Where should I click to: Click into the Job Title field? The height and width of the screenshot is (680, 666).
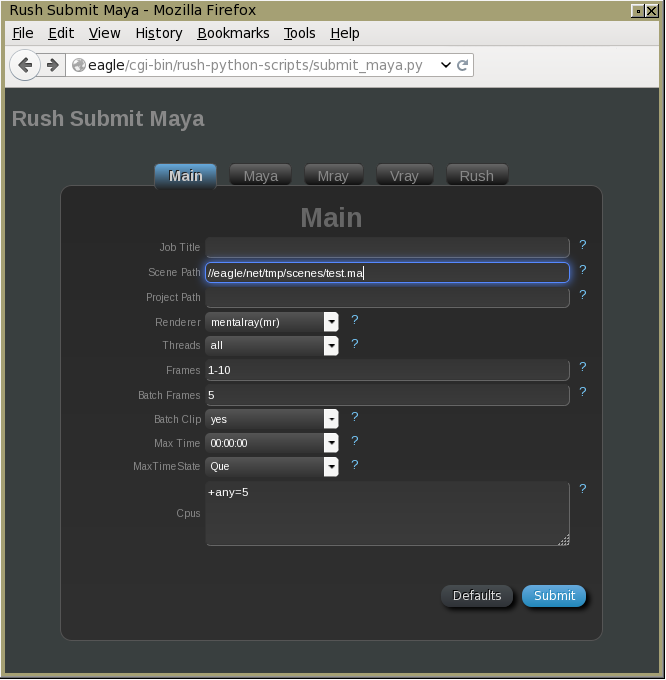coord(387,247)
